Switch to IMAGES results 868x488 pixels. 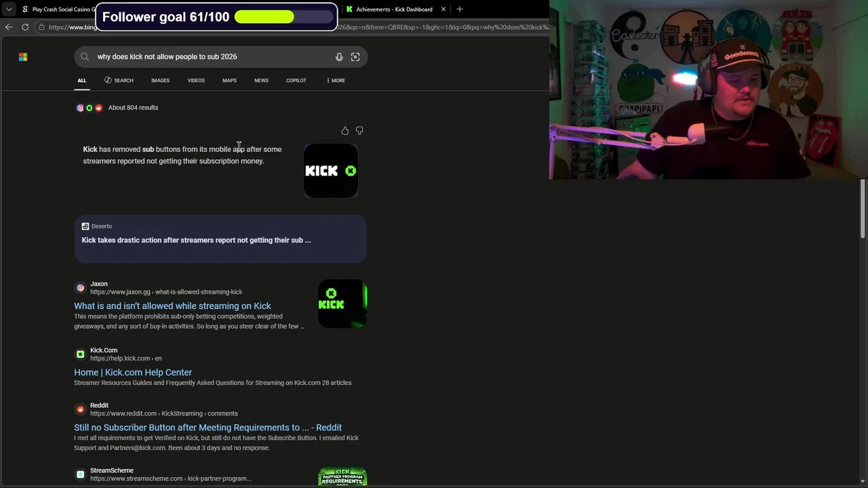click(x=161, y=81)
